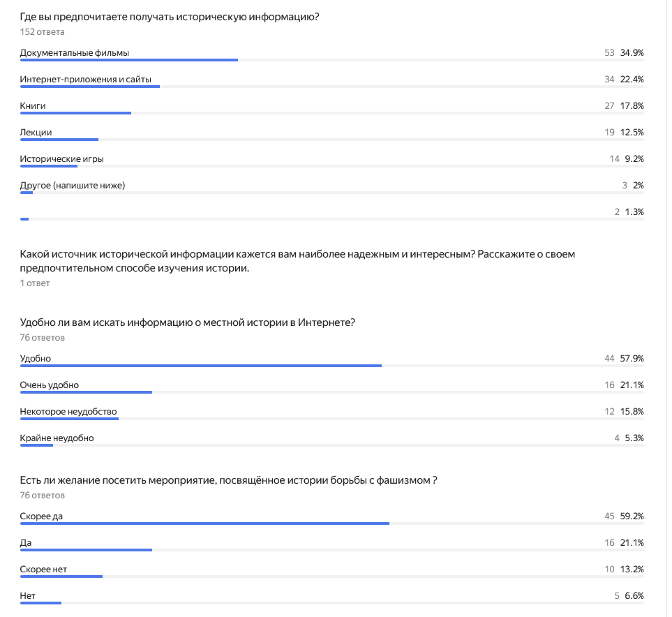672x617 pixels.
Task: Click the progress bar under 'Скорее да'
Action: click(x=204, y=524)
